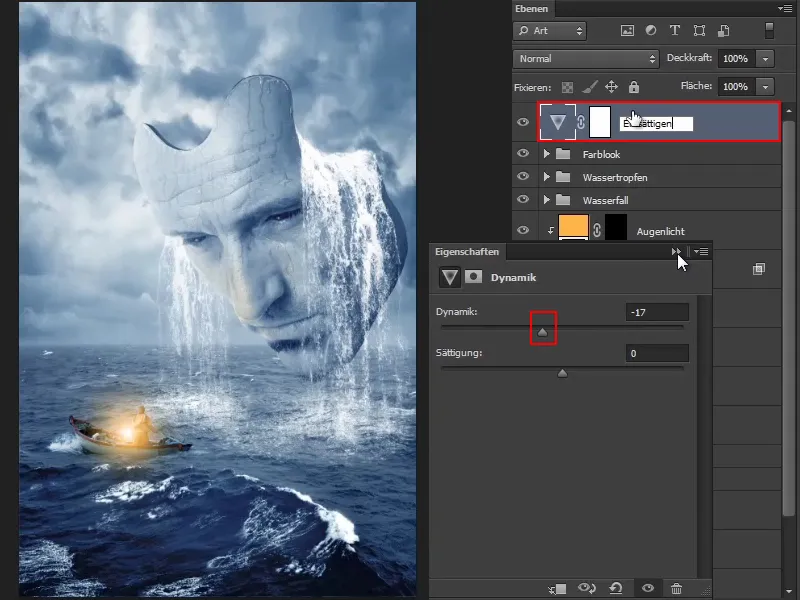Click the layers panel vertical scrollbar
Viewport: 800px width, 600px height.
[789, 316]
